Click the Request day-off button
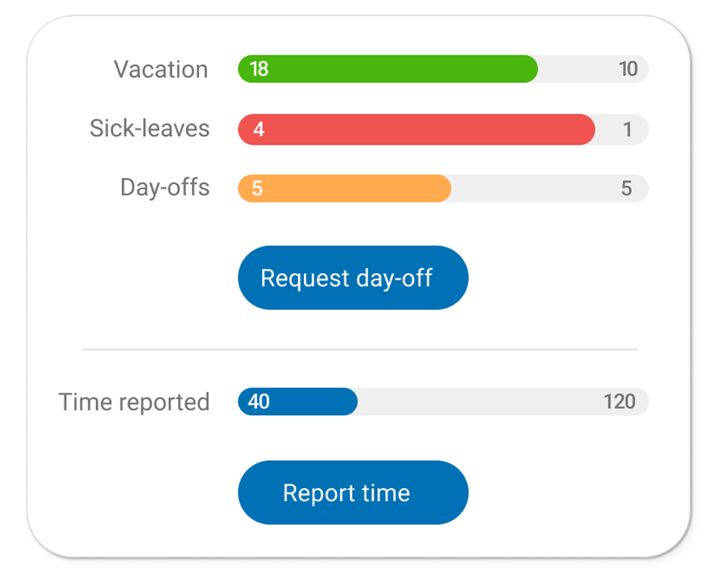Screen dimensions: 724x588 pos(353,278)
